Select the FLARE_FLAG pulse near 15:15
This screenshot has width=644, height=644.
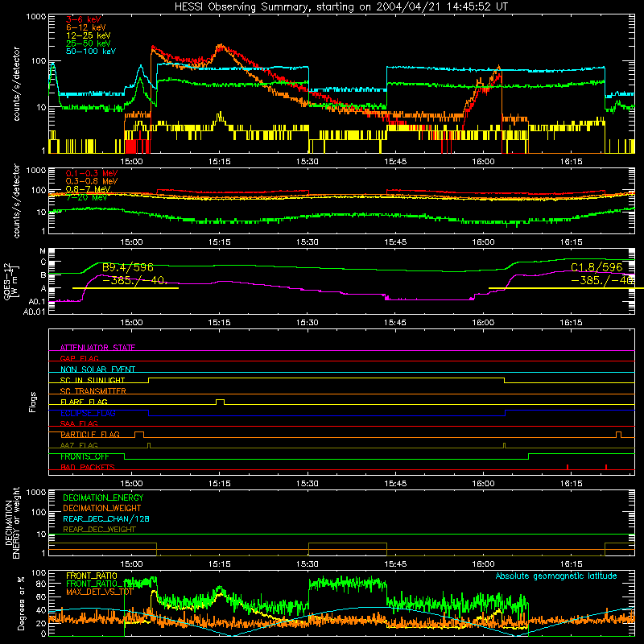click(x=220, y=402)
